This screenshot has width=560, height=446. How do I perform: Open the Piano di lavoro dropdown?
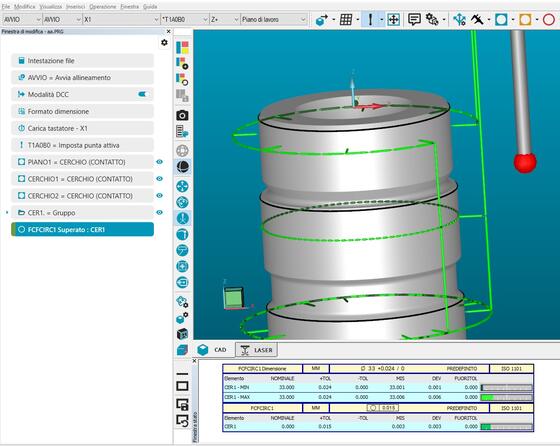click(274, 19)
